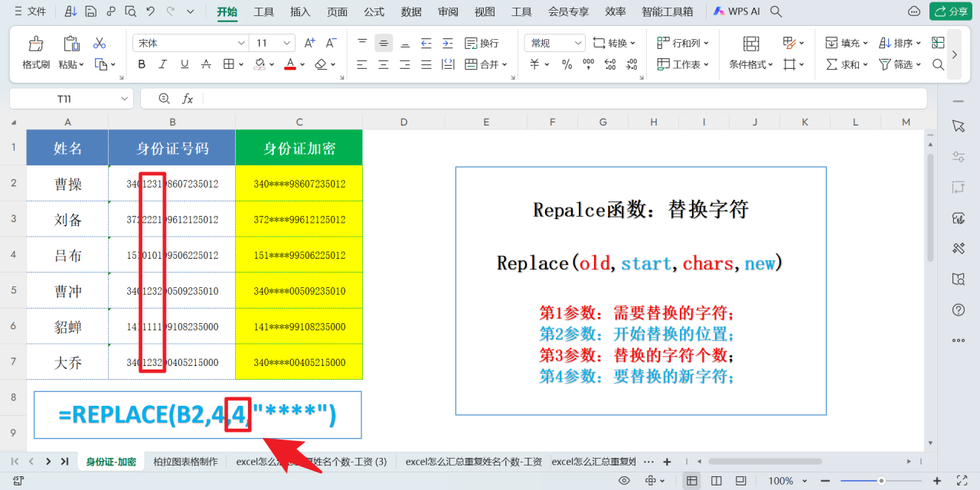This screenshot has height=490, width=980.
Task: Click the zoom slider handle
Action: pyautogui.click(x=881, y=481)
